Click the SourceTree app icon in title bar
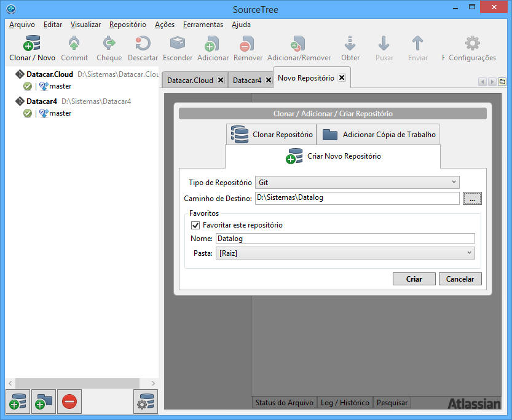 (x=11, y=9)
